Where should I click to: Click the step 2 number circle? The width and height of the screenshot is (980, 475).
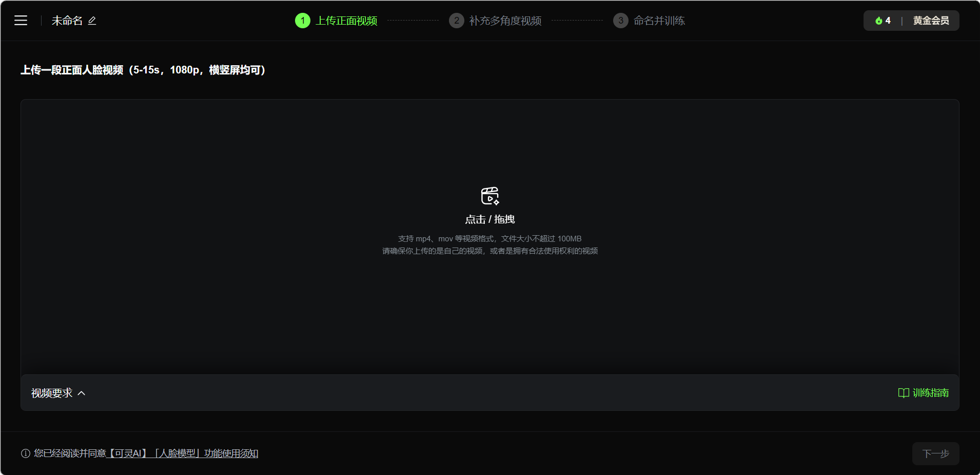(456, 21)
